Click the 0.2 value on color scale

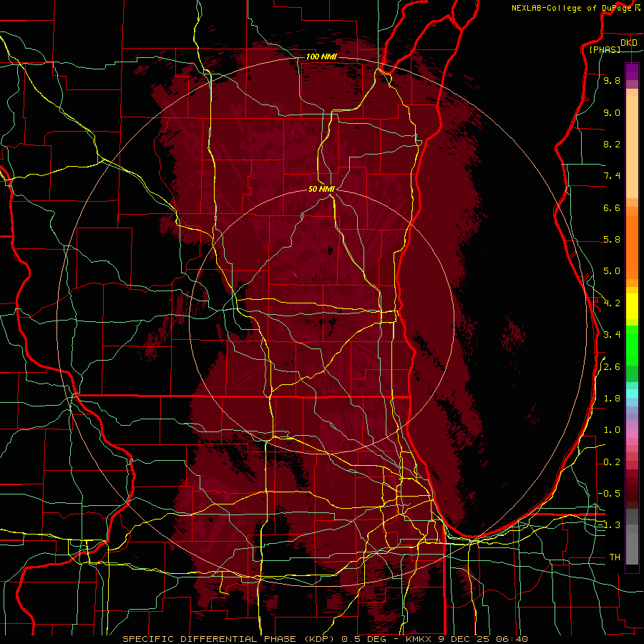point(612,462)
